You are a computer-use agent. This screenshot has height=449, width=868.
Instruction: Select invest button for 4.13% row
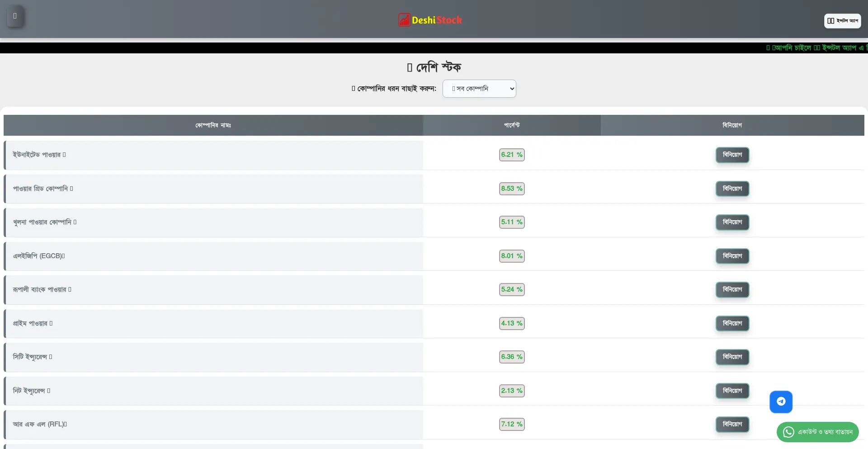(732, 323)
